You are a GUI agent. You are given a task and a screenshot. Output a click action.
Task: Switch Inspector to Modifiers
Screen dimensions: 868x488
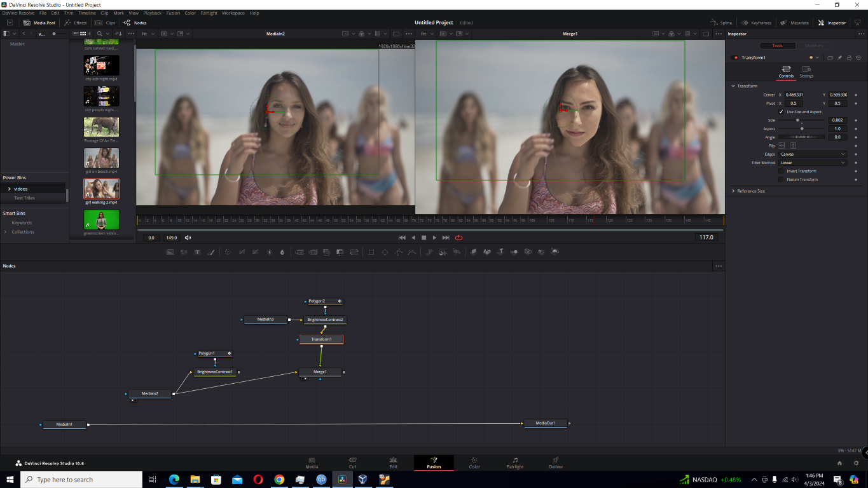(x=814, y=46)
